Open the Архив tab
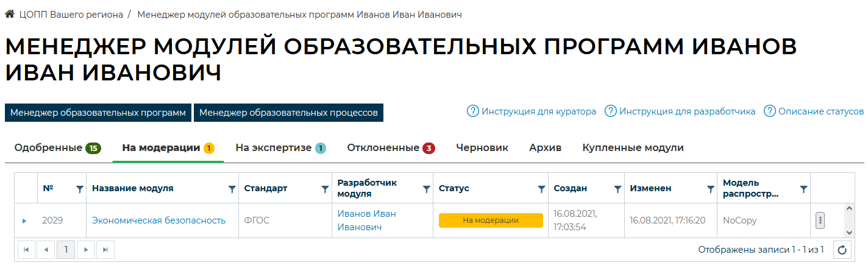The width and height of the screenshot is (868, 271). pyautogui.click(x=545, y=148)
